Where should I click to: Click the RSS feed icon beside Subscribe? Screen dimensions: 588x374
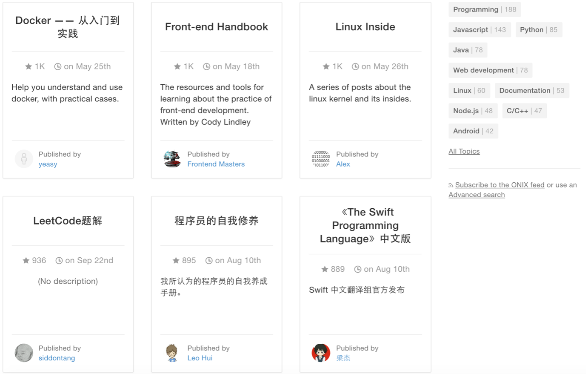tap(451, 185)
